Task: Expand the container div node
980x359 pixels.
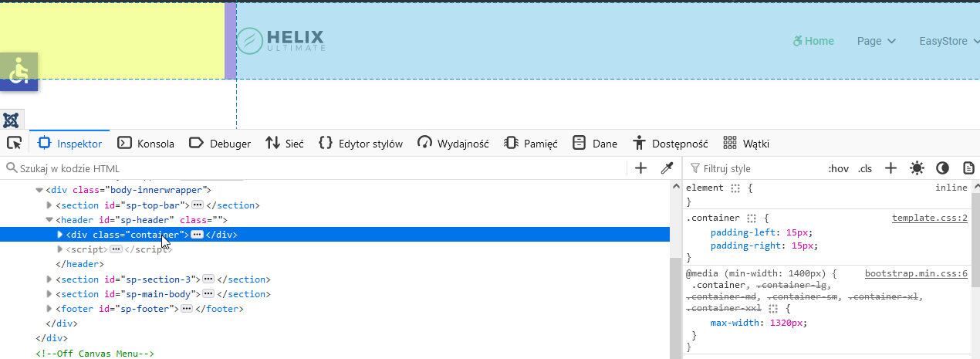Action: [x=61, y=235]
